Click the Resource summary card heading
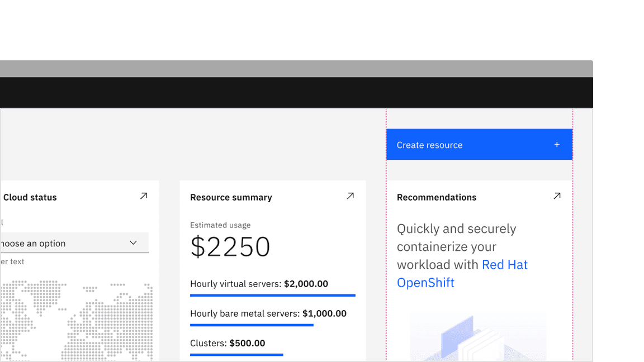644x362 pixels. 231,197
